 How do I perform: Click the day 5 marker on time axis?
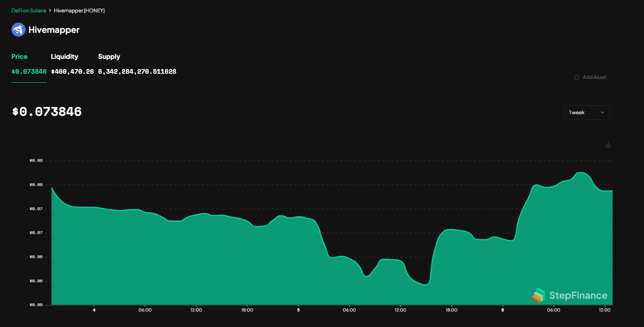coord(298,310)
